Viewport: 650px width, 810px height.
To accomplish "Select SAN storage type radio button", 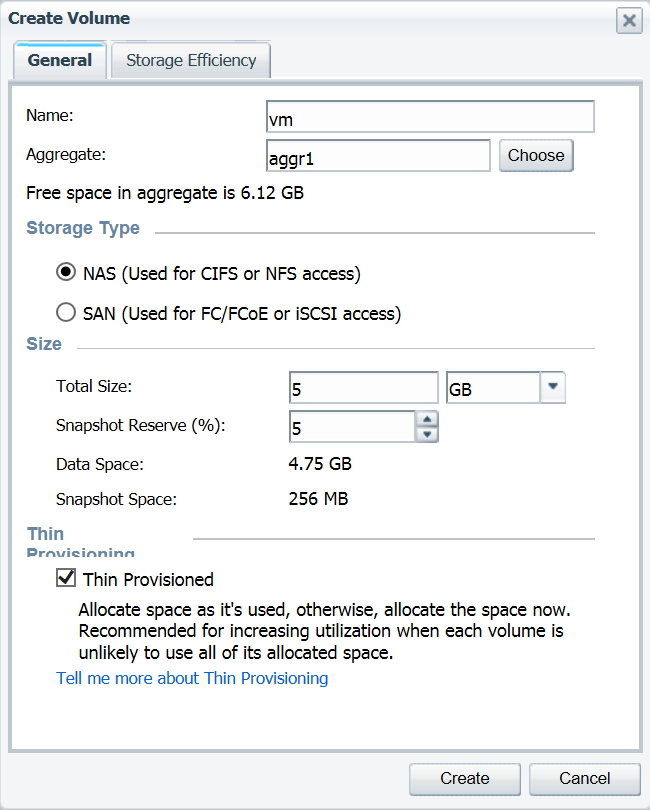I will click(x=66, y=312).
